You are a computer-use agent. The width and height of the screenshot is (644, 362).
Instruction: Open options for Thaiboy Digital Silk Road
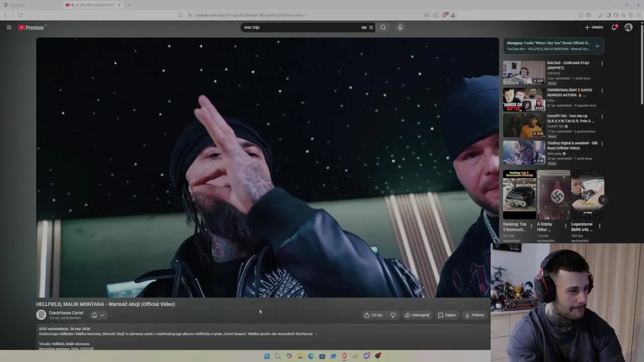[602, 144]
